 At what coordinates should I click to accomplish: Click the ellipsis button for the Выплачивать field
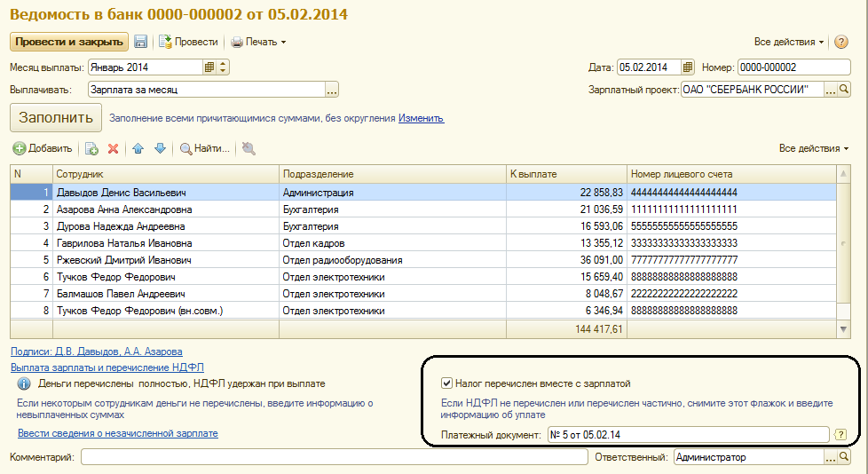click(332, 90)
